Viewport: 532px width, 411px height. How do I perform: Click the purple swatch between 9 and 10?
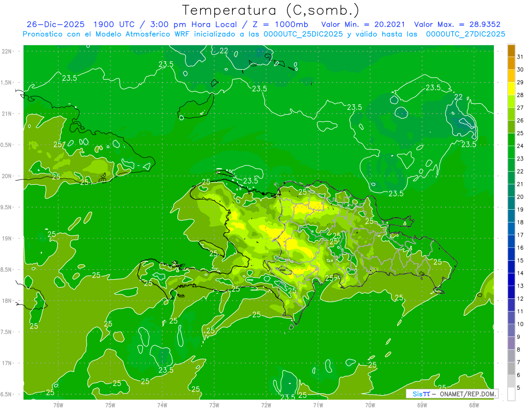click(511, 330)
